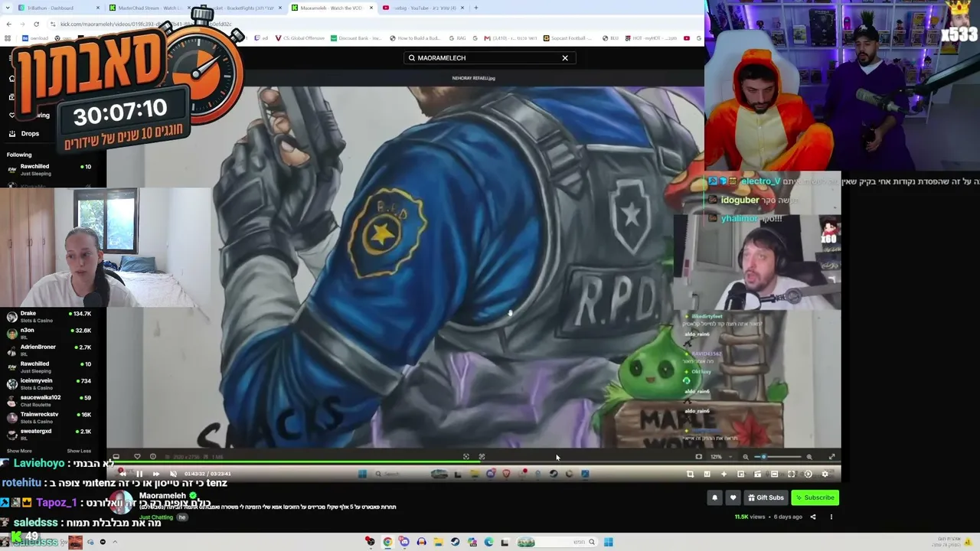Open Steam from the taskbar

455,543
